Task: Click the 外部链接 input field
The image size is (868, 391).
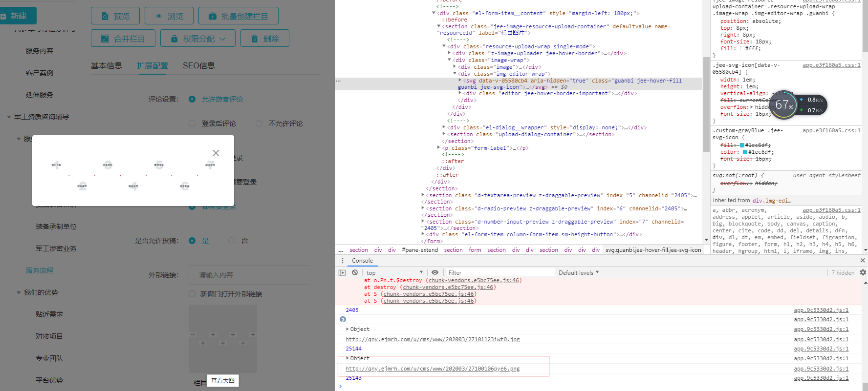Action: tap(249, 275)
